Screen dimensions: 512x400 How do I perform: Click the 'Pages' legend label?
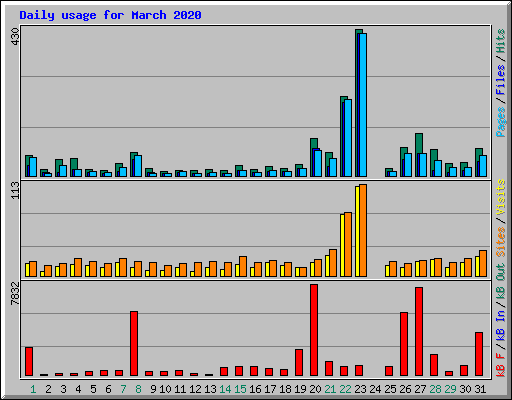pos(501,122)
